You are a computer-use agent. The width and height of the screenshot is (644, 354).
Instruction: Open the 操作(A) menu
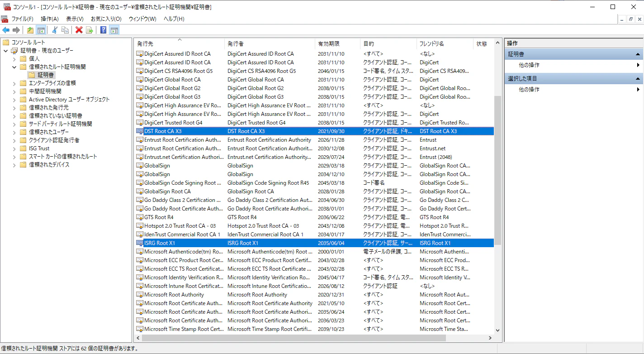50,19
